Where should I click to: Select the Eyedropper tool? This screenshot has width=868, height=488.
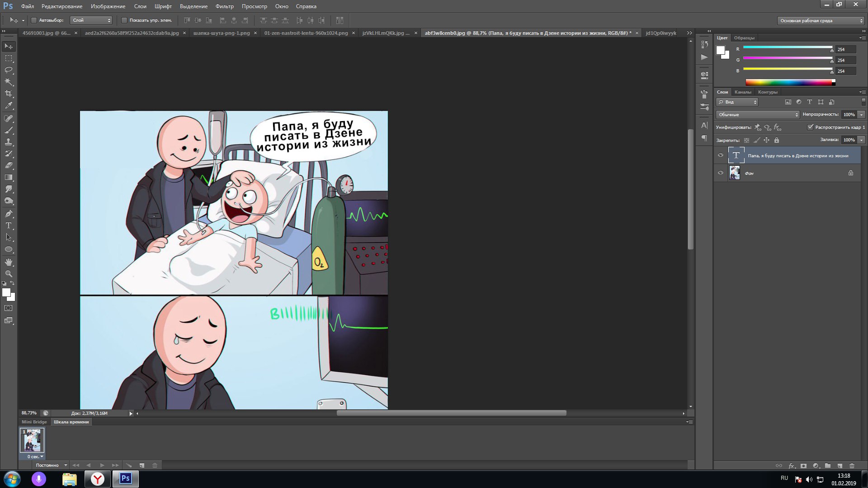pyautogui.click(x=9, y=105)
